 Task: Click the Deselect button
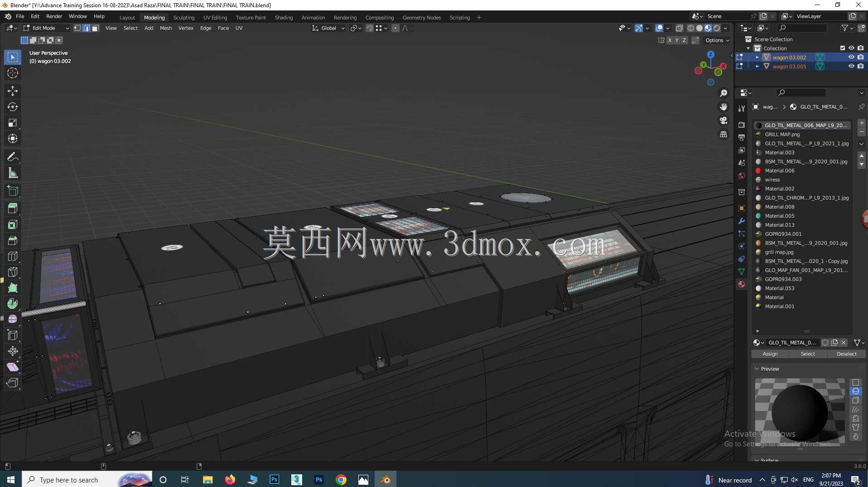point(846,354)
